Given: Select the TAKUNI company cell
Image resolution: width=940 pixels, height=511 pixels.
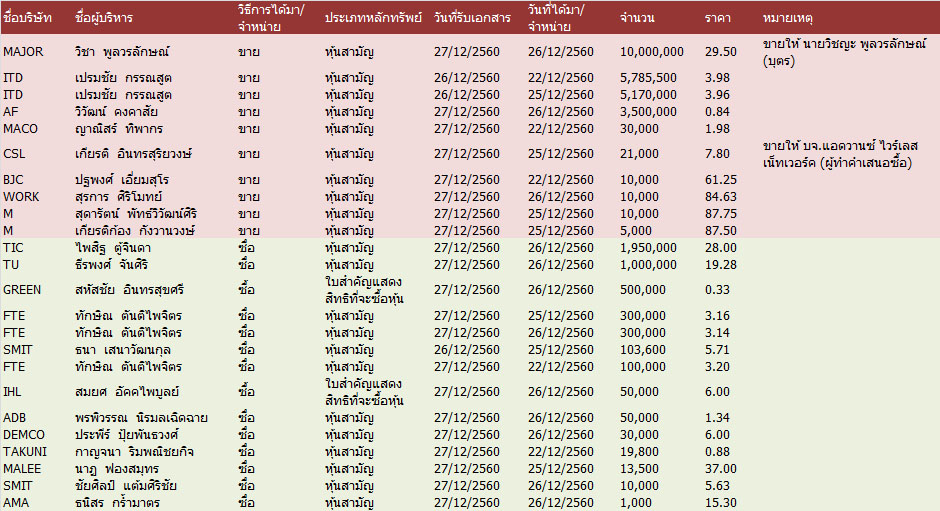Looking at the screenshot, I should tap(25, 452).
